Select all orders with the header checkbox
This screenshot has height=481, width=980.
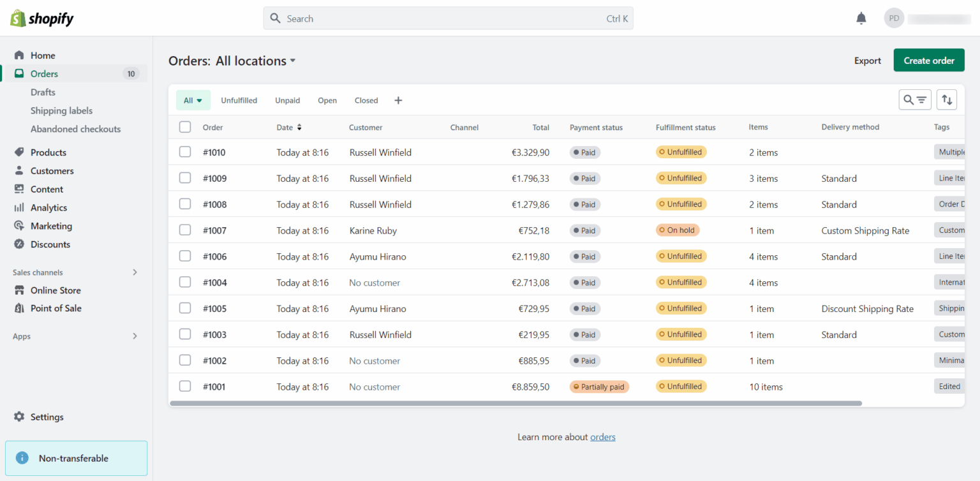pos(184,126)
